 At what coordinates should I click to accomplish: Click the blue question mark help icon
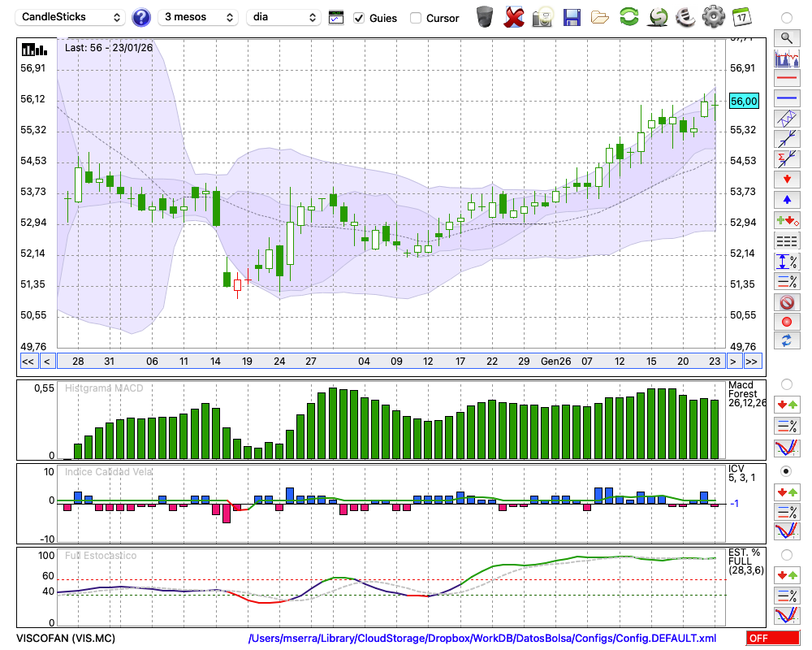pos(141,17)
